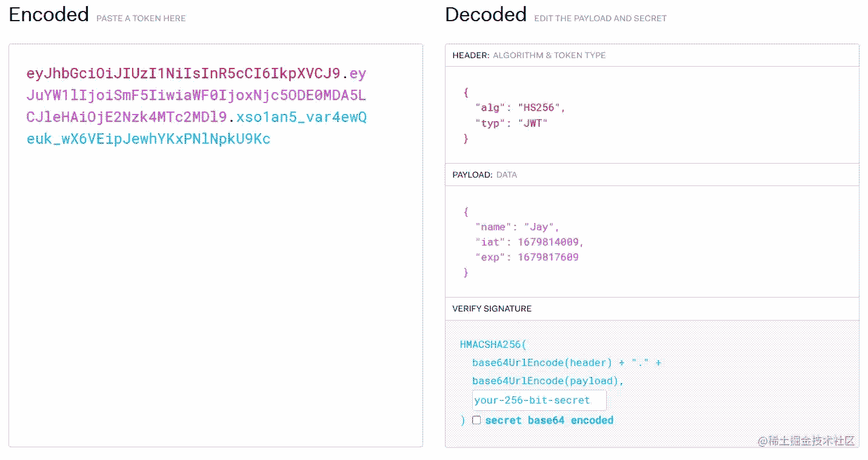Click the "JWT" value in the header JSON
This screenshot has width=868, height=460.
(532, 123)
